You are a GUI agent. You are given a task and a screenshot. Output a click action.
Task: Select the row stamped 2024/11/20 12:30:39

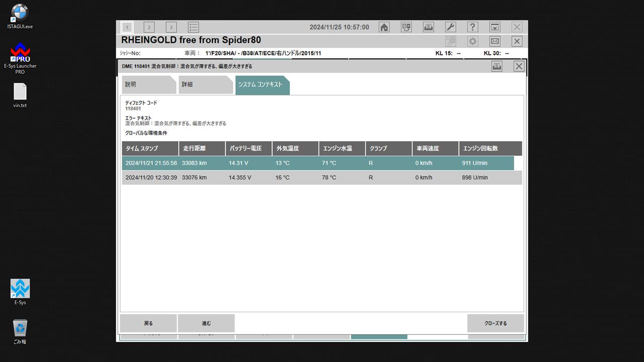coord(322,177)
